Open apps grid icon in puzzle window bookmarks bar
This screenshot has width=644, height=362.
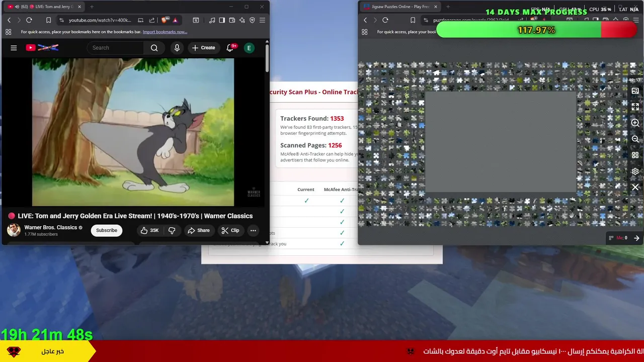coord(364,32)
